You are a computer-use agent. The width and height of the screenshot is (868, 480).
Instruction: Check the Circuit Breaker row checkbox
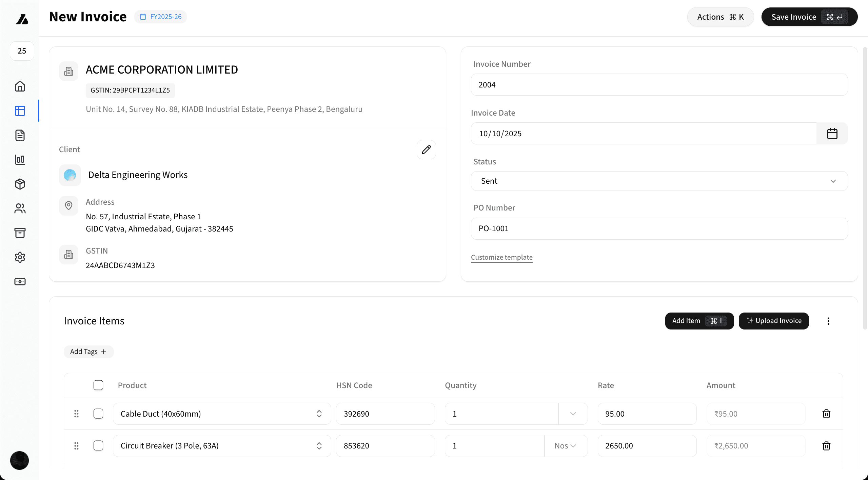point(98,445)
